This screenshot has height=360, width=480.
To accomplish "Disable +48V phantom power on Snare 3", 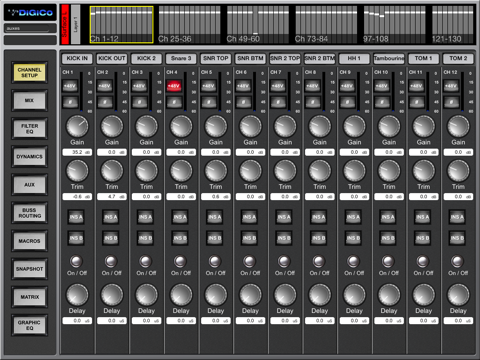I will [x=174, y=86].
